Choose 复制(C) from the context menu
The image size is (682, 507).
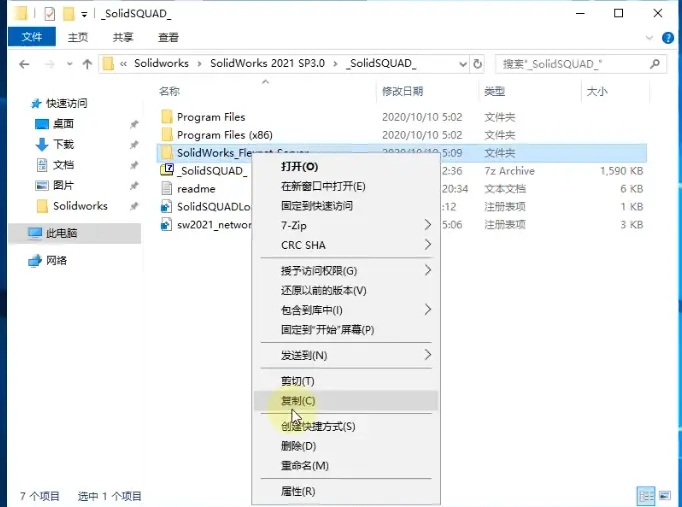click(x=346, y=401)
